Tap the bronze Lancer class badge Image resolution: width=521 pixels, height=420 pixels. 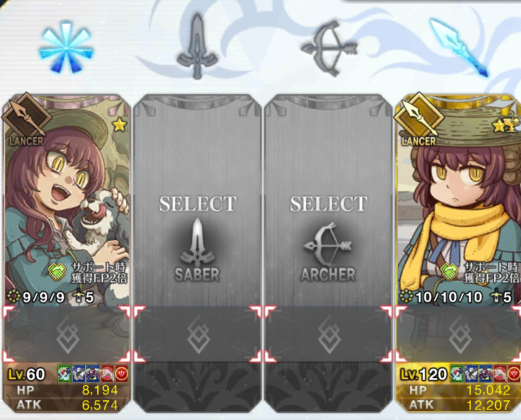click(x=27, y=120)
